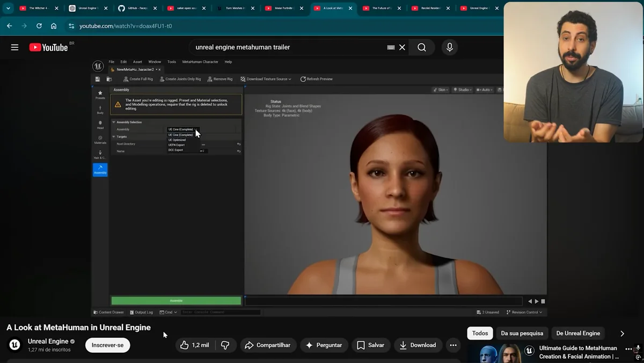Open Revision Control dropdown

click(x=524, y=312)
